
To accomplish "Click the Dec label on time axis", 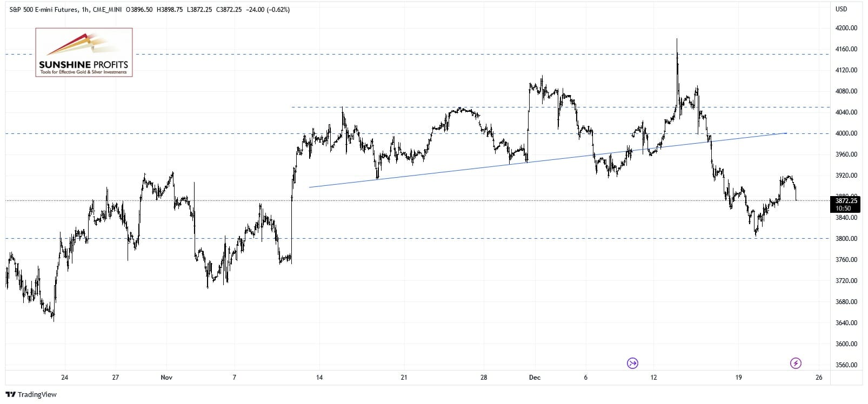I will point(535,378).
